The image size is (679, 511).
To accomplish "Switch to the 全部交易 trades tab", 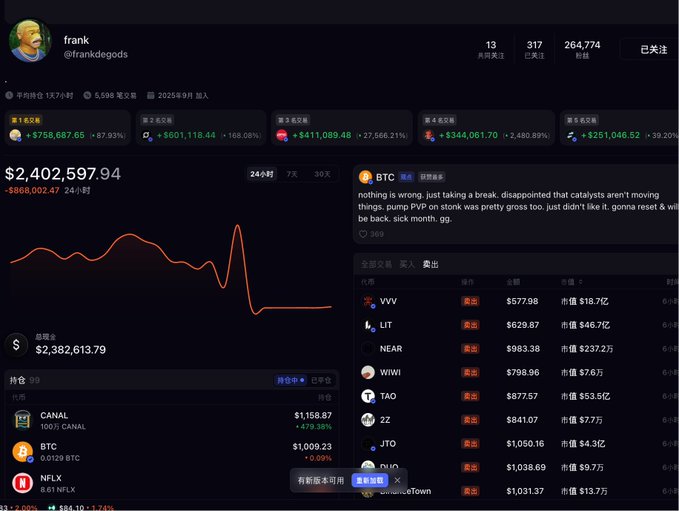I will [x=376, y=264].
